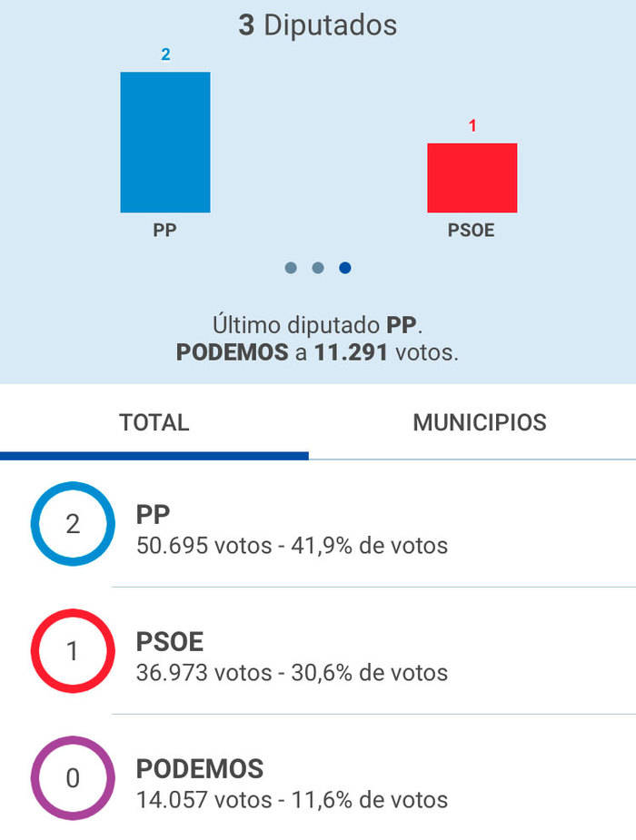Click the red PSOE circle showing 1
Image resolution: width=636 pixels, height=840 pixels.
73,651
